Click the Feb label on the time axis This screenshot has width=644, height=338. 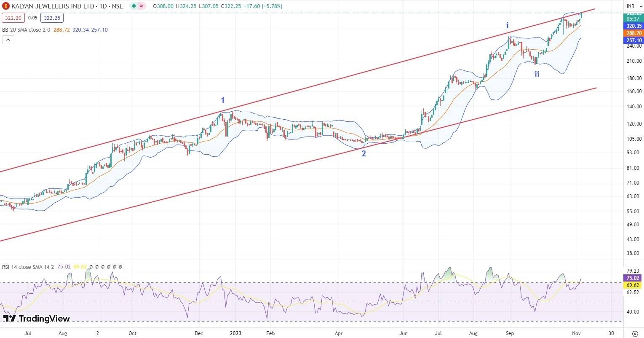point(270,333)
